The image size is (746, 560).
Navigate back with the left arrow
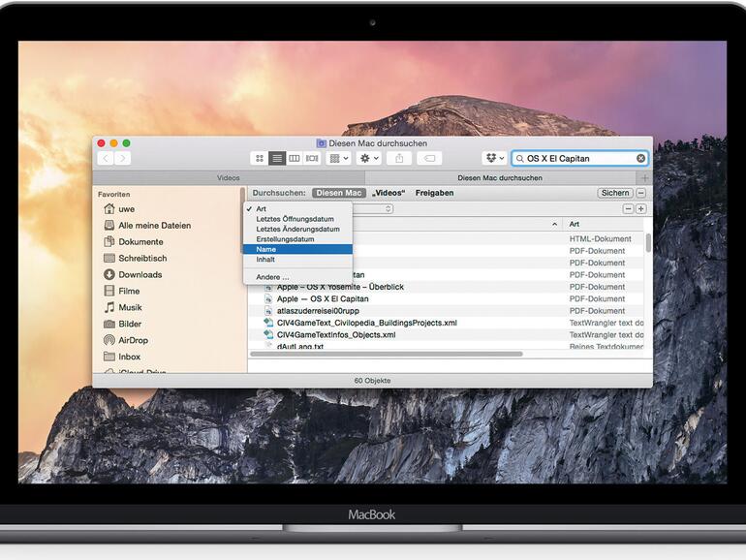[106, 158]
